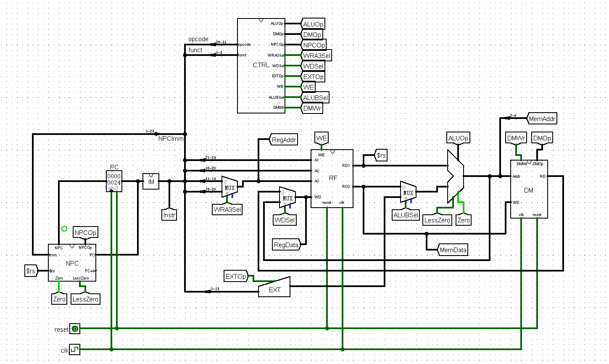Toggle the clk clock pin
Viewport: 609px width, 364px height.
tap(75, 349)
